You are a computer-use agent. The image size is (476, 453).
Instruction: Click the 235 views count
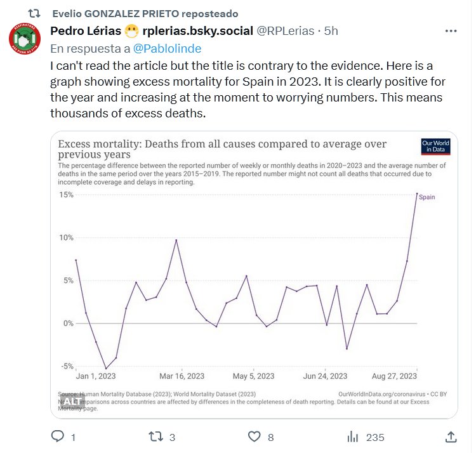coord(376,437)
